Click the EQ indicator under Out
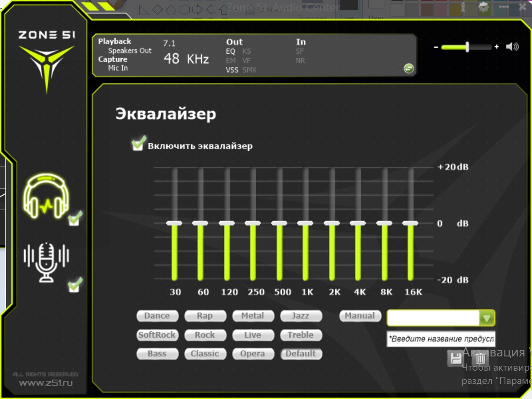 click(x=231, y=51)
